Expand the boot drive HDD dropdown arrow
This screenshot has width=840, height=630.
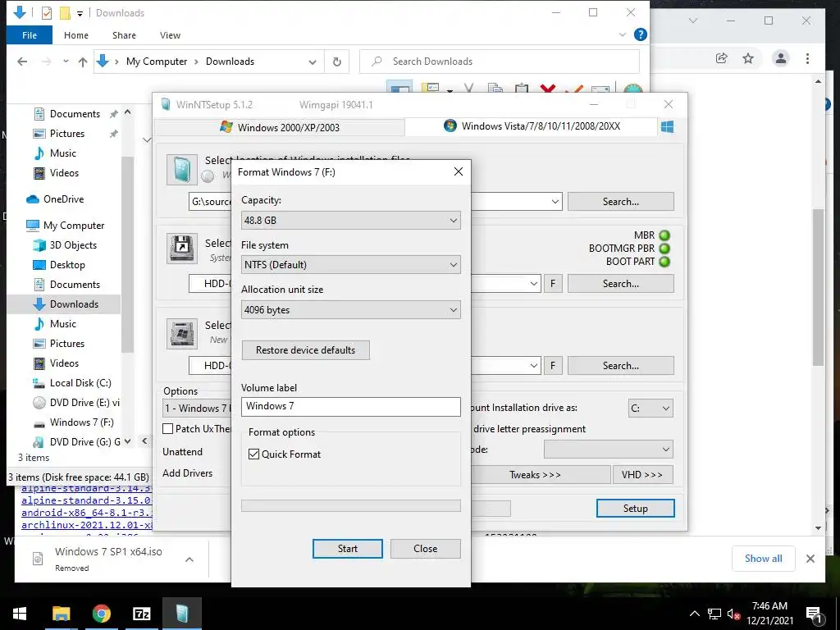pos(533,283)
